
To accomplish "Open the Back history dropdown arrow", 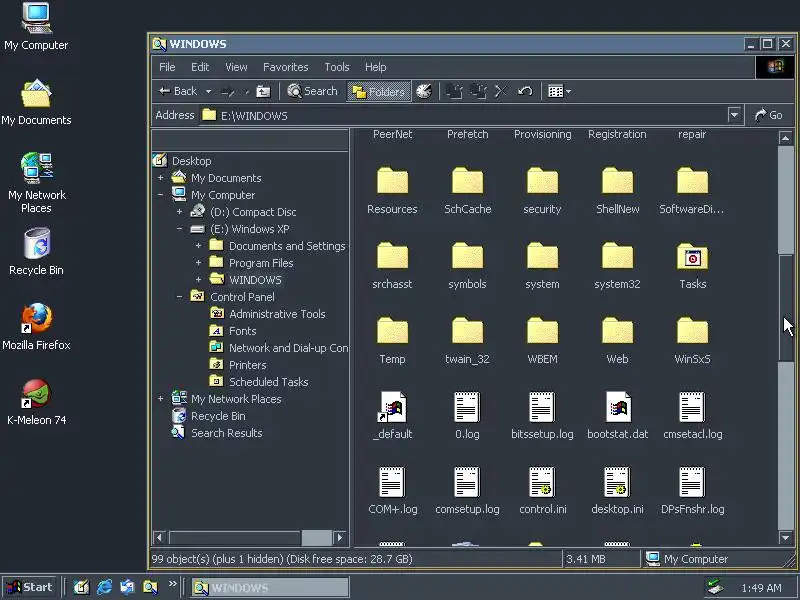I will 208,91.
